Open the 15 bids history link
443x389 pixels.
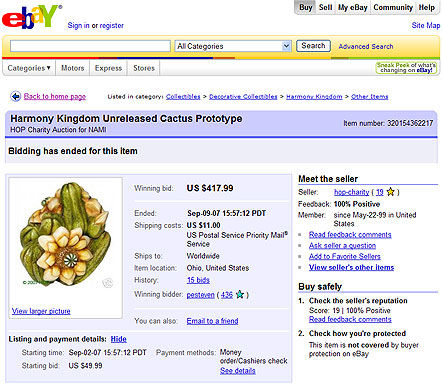click(198, 280)
